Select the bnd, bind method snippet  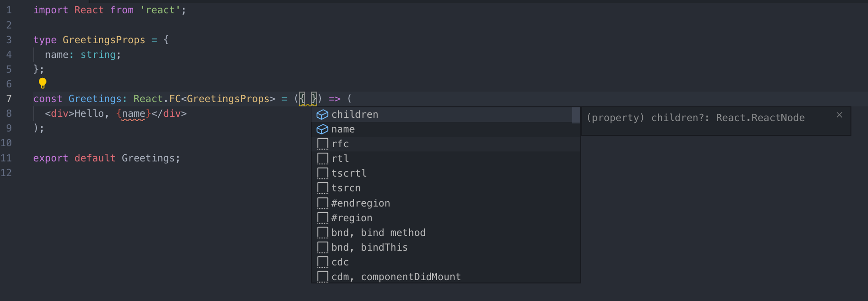378,233
